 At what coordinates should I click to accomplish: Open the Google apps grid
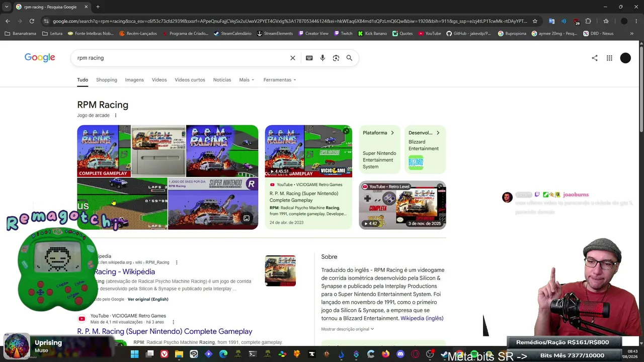[609, 58]
